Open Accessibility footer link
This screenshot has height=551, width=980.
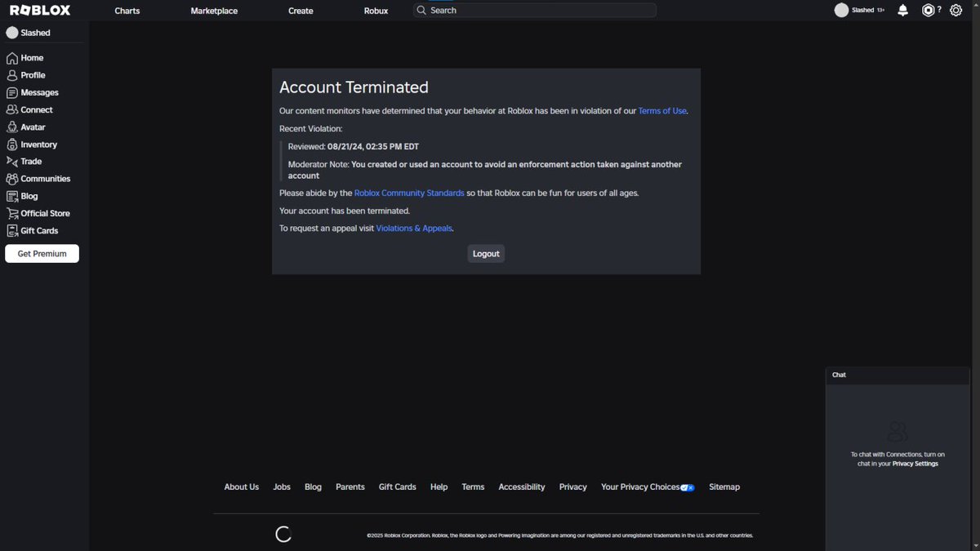pos(522,487)
